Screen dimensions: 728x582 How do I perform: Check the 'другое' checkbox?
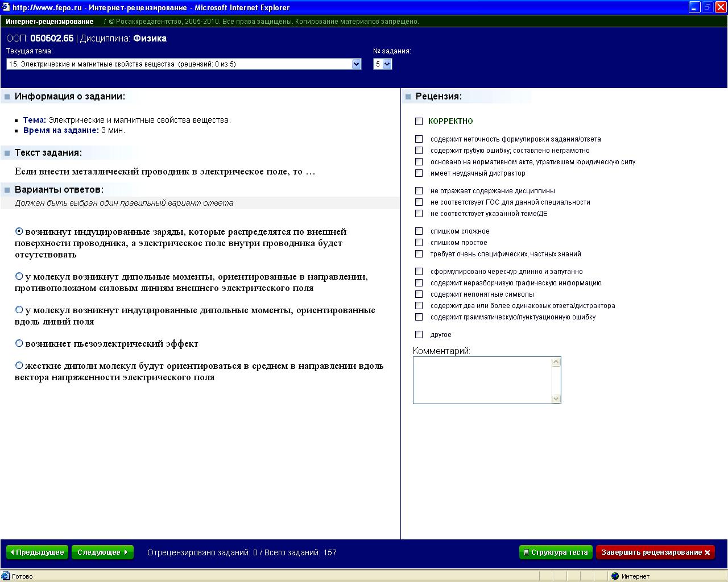click(x=419, y=334)
